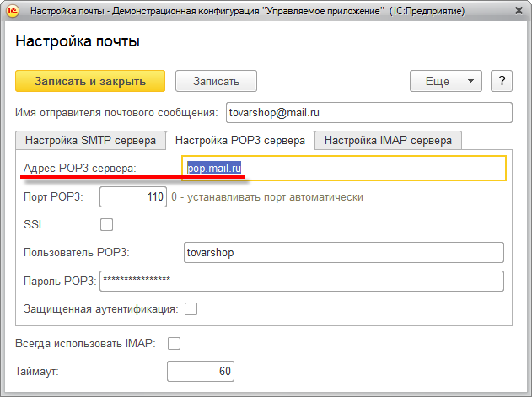Focus the "Таймаут" value field
The width and height of the screenshot is (532, 397).
[201, 371]
